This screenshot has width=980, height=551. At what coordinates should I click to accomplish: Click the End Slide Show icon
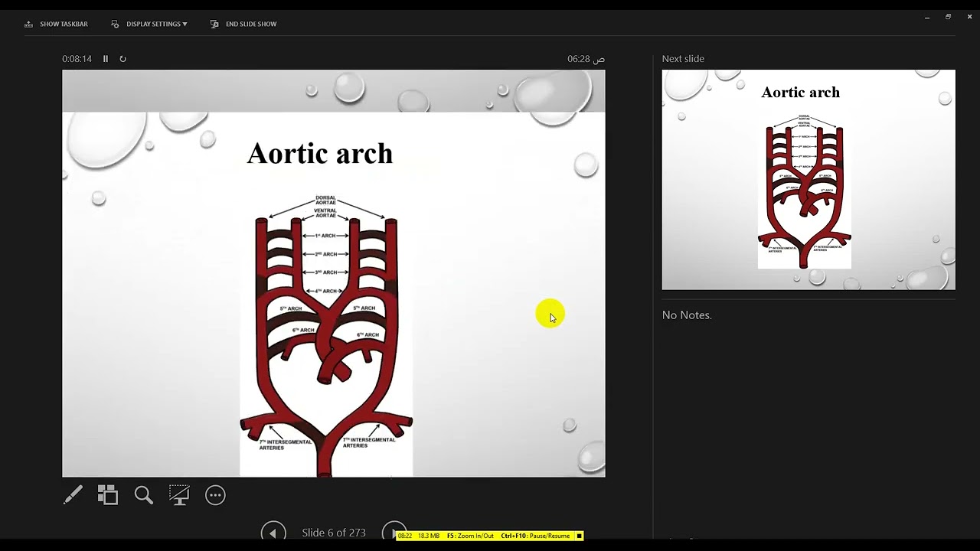pyautogui.click(x=214, y=24)
